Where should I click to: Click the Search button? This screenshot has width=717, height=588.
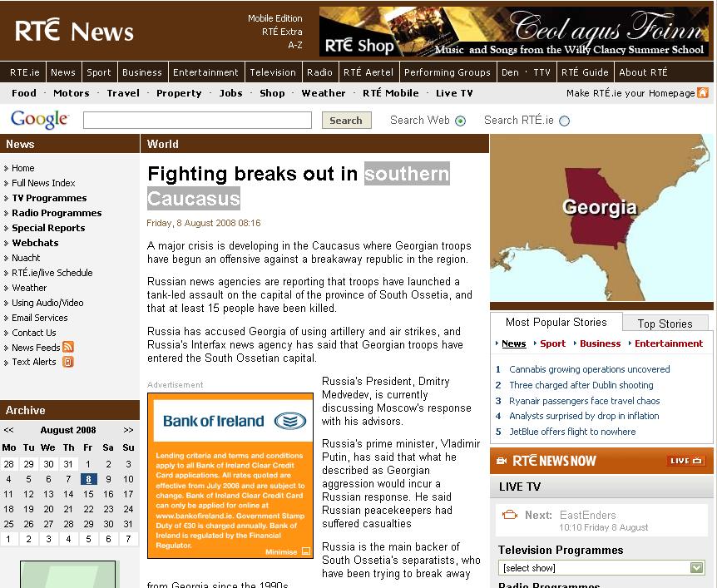click(x=346, y=121)
